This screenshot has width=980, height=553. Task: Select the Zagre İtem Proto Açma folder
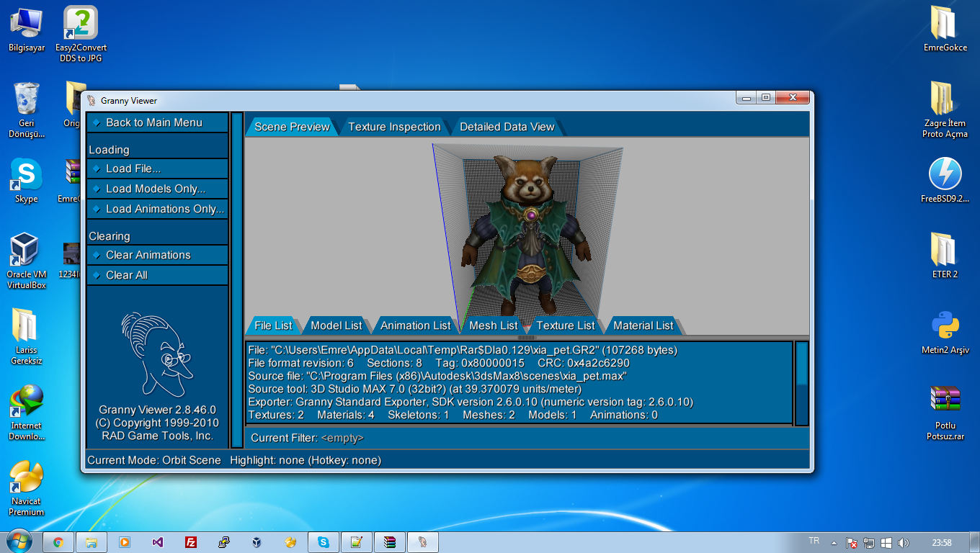click(x=945, y=109)
